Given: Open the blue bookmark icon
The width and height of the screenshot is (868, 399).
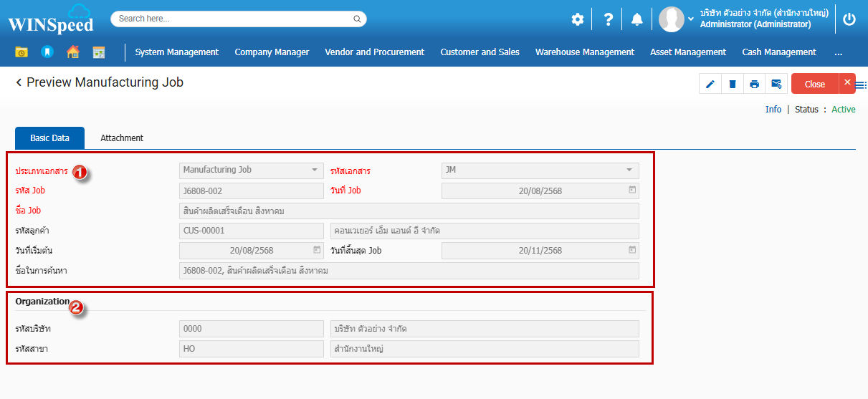Looking at the screenshot, I should (47, 52).
